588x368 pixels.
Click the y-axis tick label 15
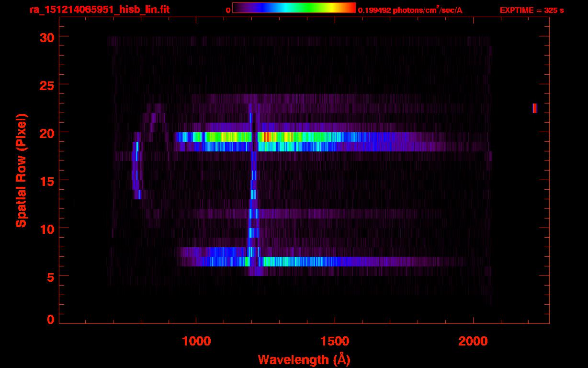click(47, 181)
